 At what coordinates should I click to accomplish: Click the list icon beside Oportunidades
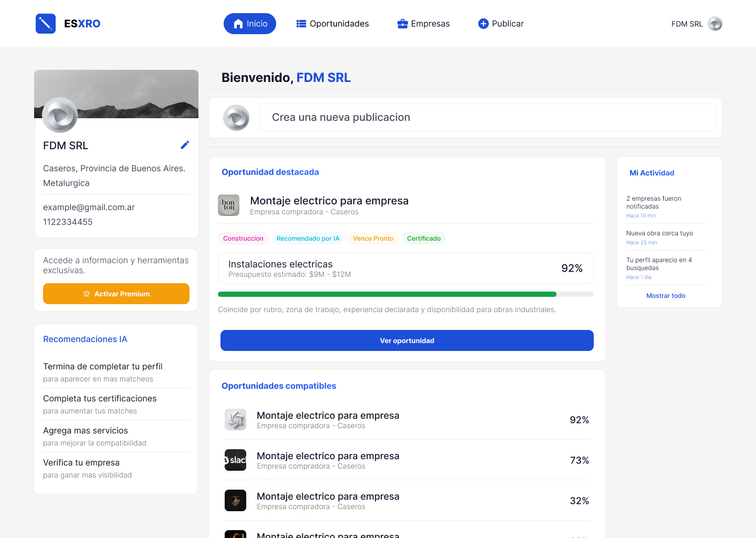[x=301, y=24]
